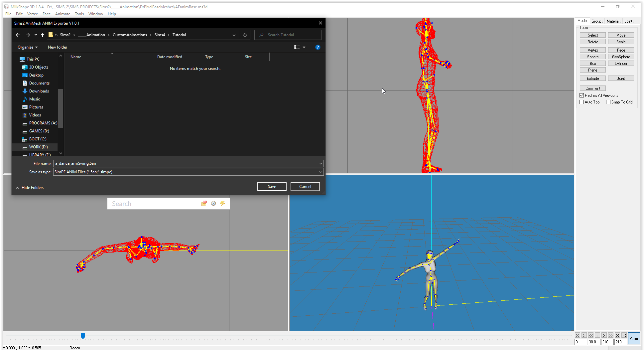The width and height of the screenshot is (644, 350).
Task: Click the jump to first frame button
Action: 578,335
